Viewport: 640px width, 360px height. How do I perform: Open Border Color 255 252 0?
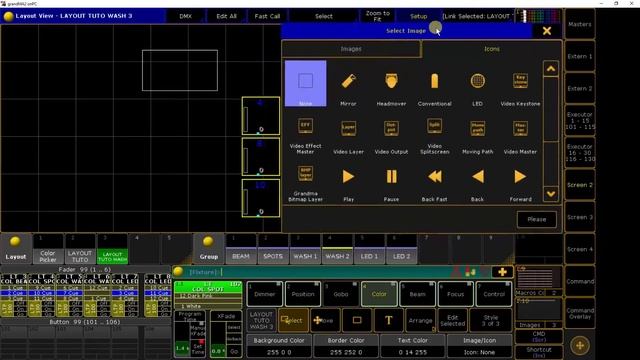[346, 346]
